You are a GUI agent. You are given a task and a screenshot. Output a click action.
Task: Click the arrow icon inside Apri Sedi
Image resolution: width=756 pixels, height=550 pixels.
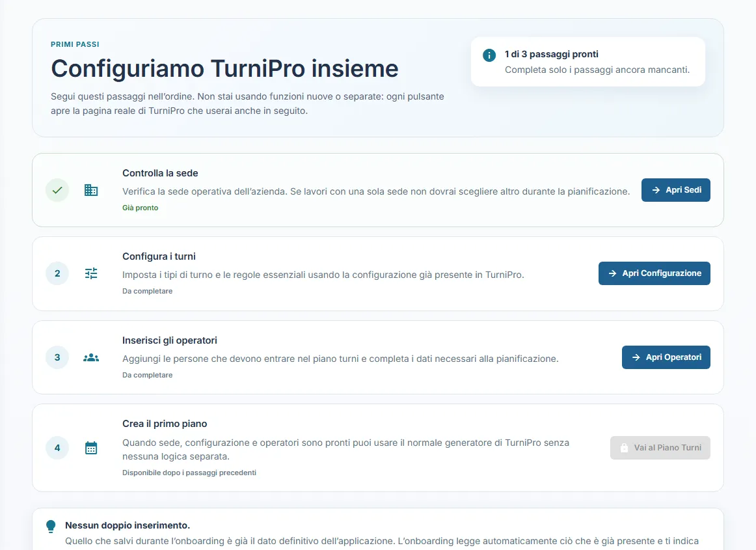656,190
